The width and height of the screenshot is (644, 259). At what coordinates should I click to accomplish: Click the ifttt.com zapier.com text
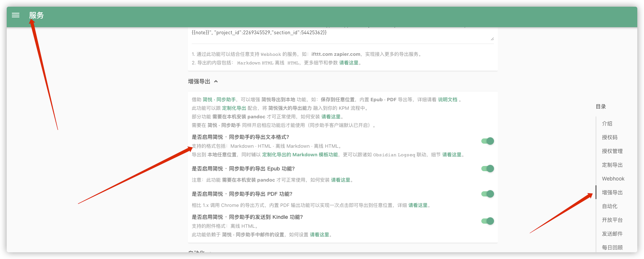(x=336, y=54)
